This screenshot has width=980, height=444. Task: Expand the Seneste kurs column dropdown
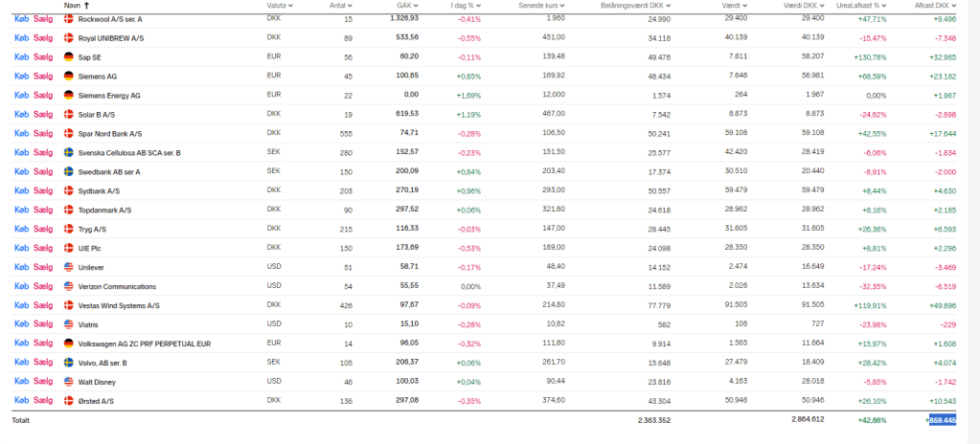click(x=561, y=6)
